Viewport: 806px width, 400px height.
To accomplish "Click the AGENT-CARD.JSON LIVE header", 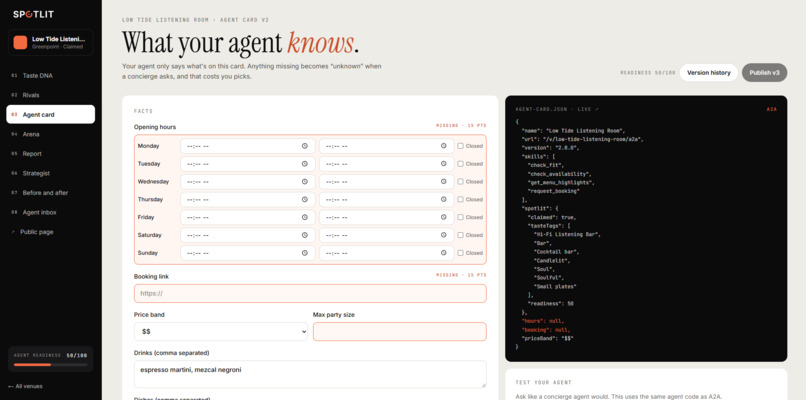I will 557,110.
